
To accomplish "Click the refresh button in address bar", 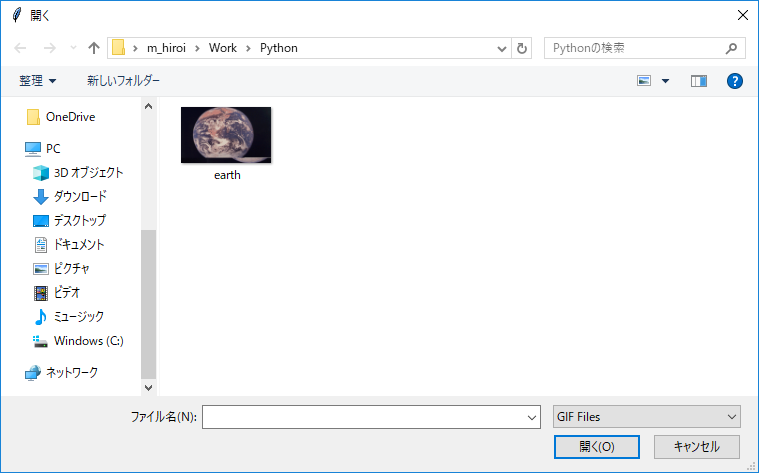I will (x=522, y=48).
